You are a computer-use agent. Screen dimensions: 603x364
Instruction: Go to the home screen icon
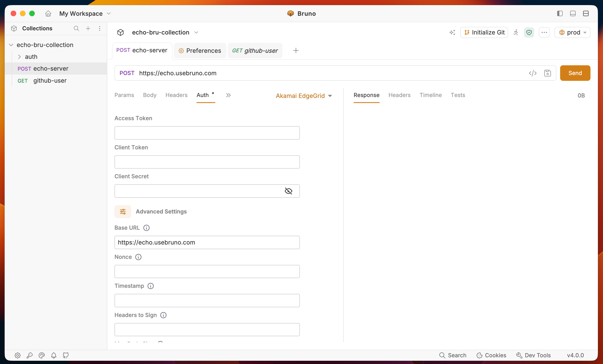coord(48,13)
